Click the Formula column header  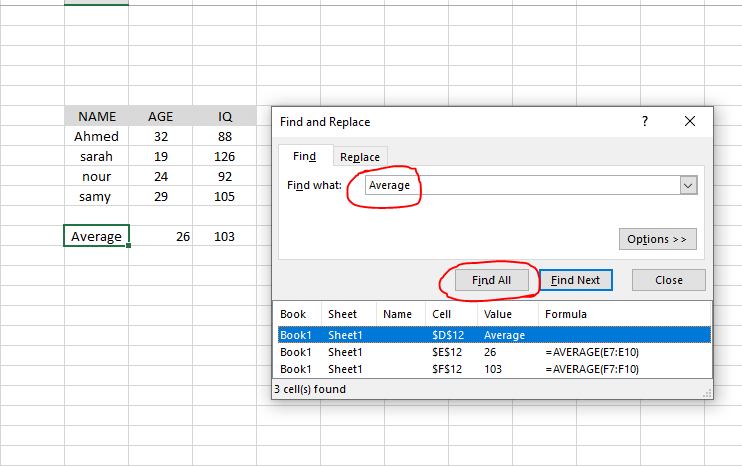(x=565, y=314)
